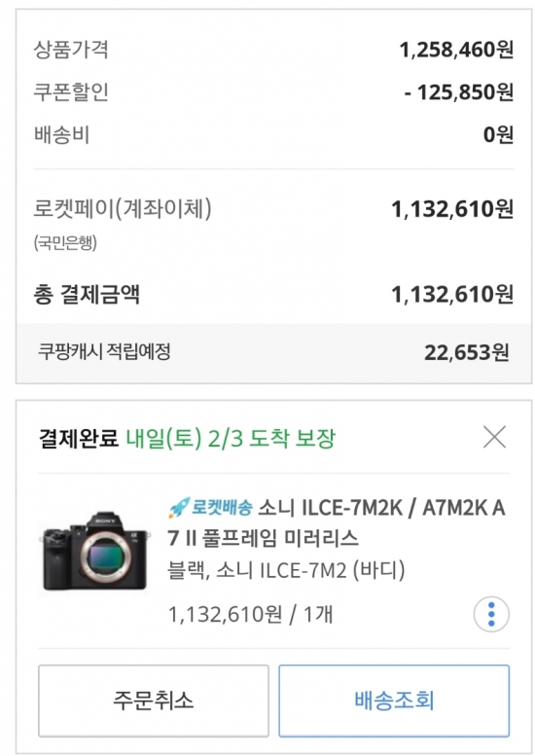Click the 22,653원 cash reward amount
This screenshot has width=535, height=756.
coord(467,352)
